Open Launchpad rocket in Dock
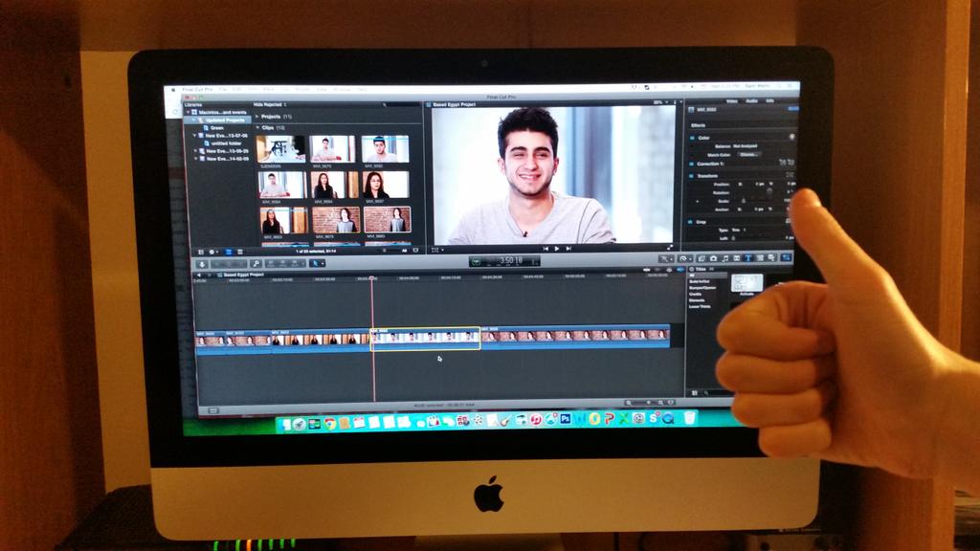 [x=300, y=424]
